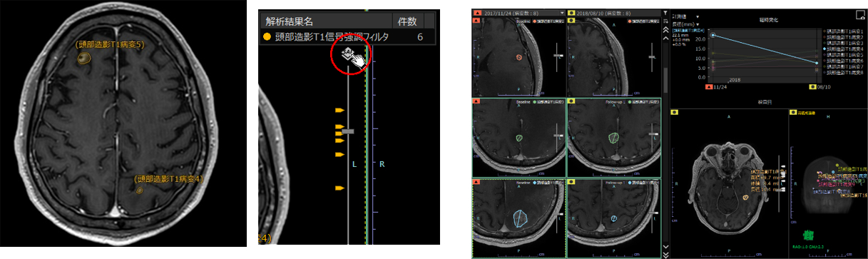Click the double-chevron collapse button near the scrollbar top
The height and width of the screenshot is (259, 868).
click(665, 30)
